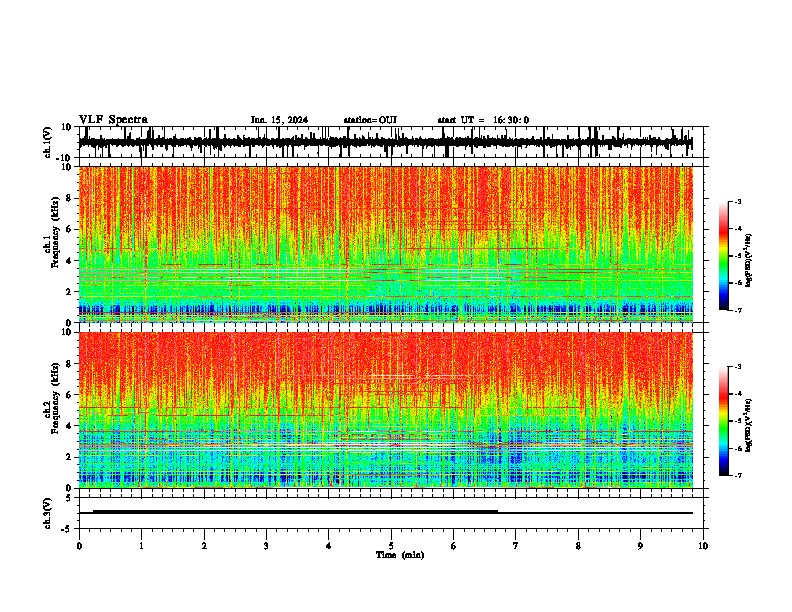Click the "ch.1(V)" waveform axis label
The width and height of the screenshot is (792, 612).
(x=48, y=142)
